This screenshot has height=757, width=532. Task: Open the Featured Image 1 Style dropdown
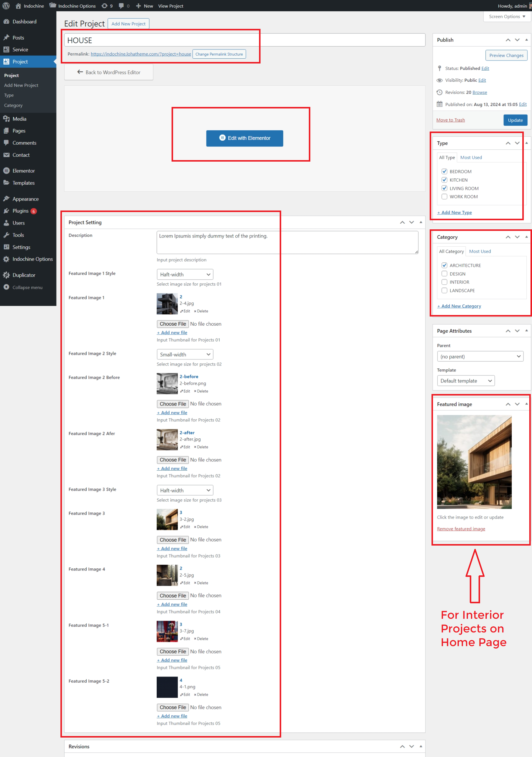tap(185, 274)
